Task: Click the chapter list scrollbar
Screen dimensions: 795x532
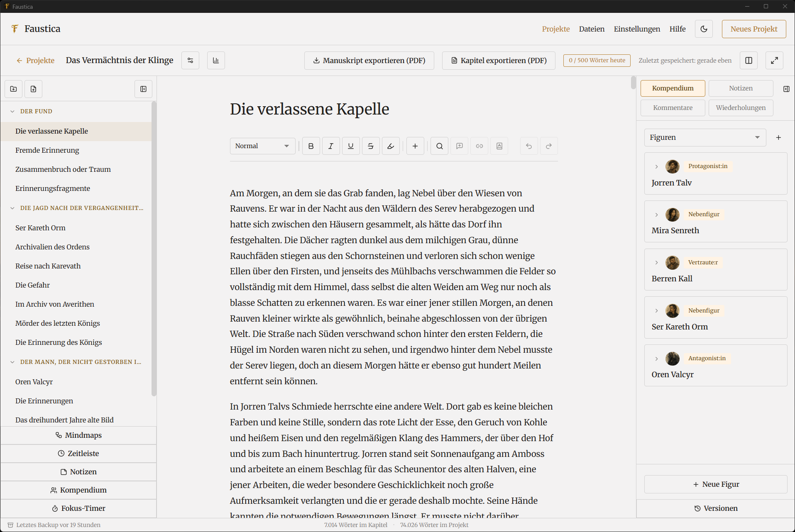Action: click(154, 249)
